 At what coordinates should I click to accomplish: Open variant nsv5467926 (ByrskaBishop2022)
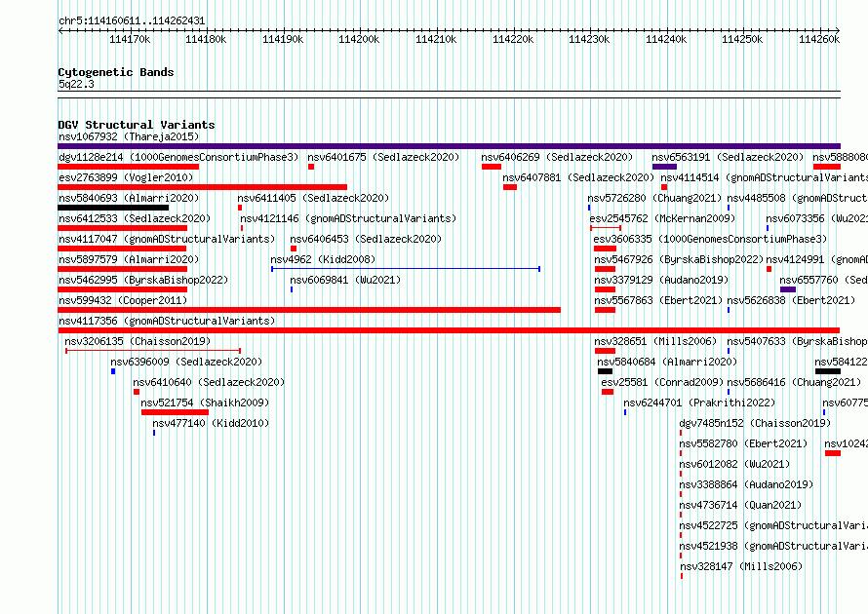tap(679, 259)
